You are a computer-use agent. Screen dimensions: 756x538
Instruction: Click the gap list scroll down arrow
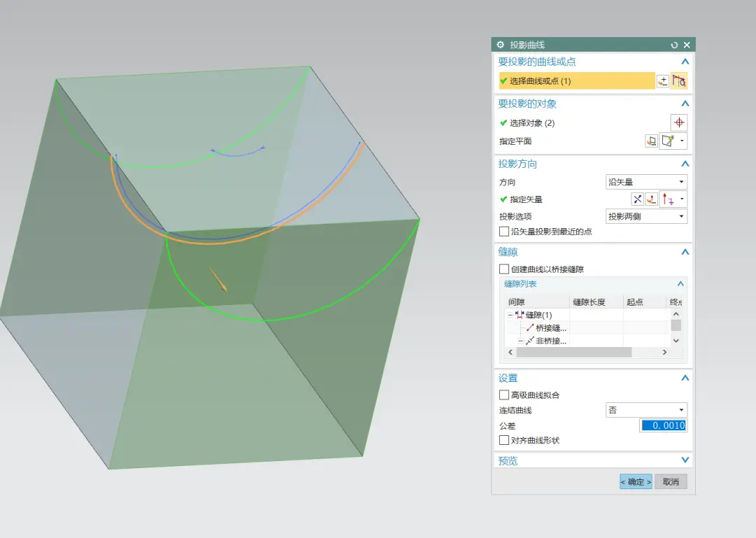point(676,341)
